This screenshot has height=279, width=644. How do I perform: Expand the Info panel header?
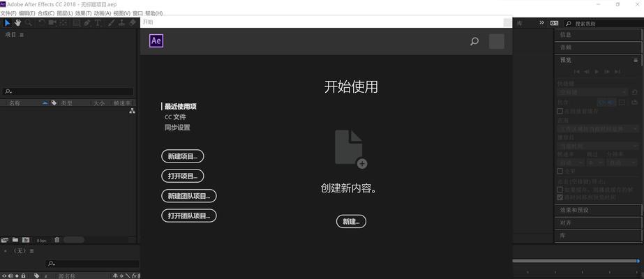pyautogui.click(x=597, y=35)
